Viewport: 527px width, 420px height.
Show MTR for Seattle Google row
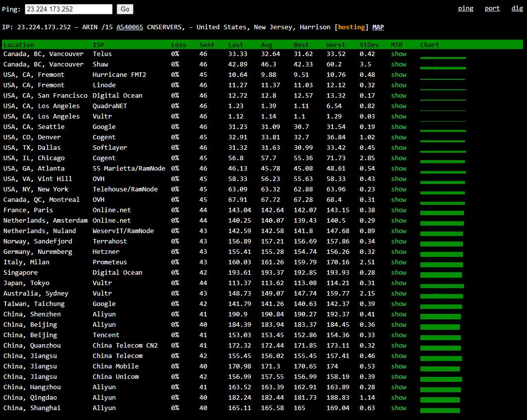(398, 126)
